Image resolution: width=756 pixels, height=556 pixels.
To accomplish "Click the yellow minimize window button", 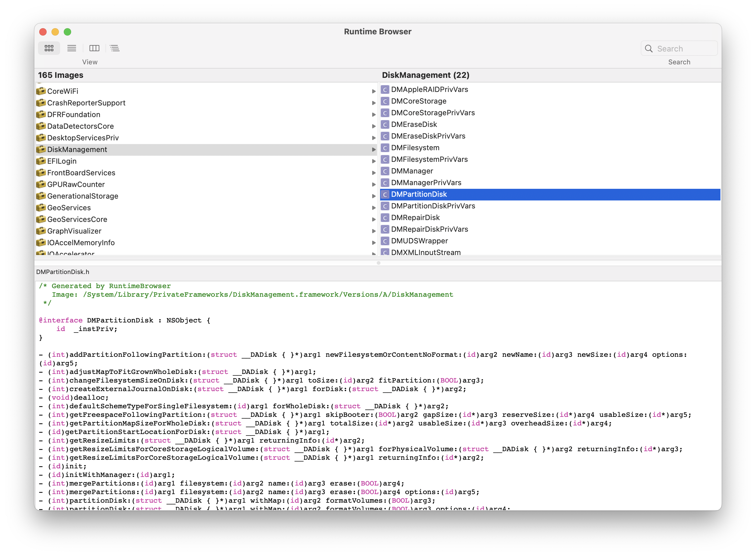I will click(x=55, y=32).
